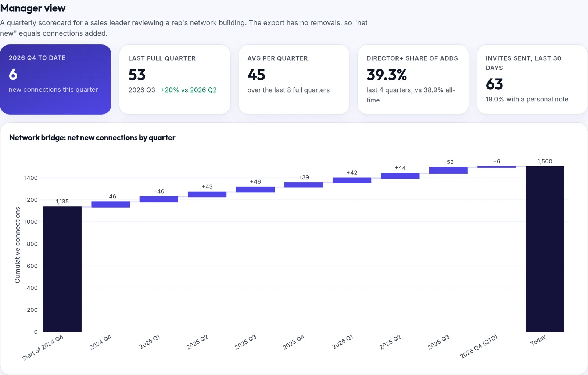
Task: Select the 2025 Q1 waterfall bar
Action: click(159, 199)
